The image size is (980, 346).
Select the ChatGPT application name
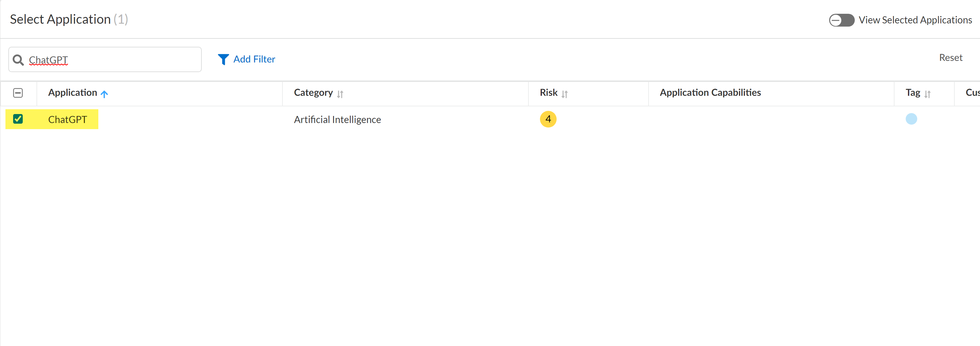67,119
